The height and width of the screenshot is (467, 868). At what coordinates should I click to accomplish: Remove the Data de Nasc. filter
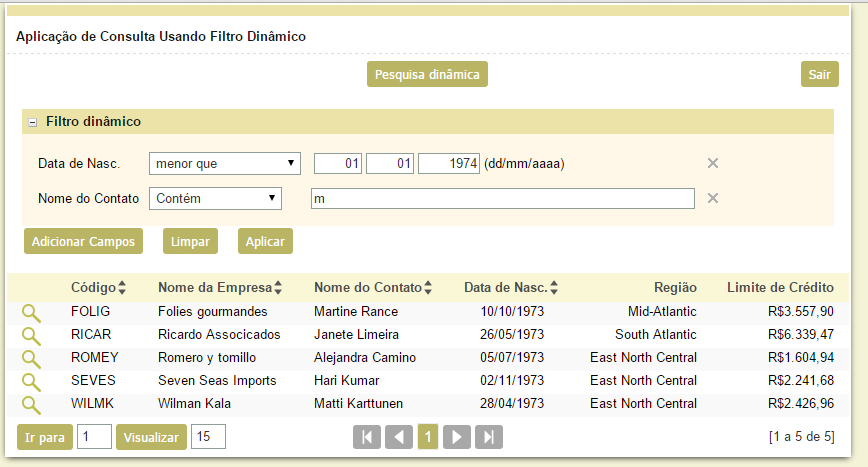tap(713, 164)
